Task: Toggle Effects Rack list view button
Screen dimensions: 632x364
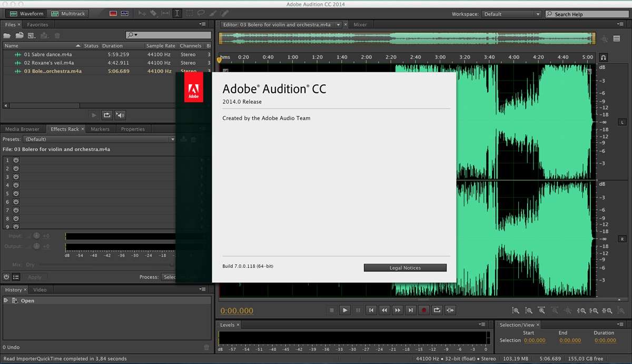Action: [16, 277]
